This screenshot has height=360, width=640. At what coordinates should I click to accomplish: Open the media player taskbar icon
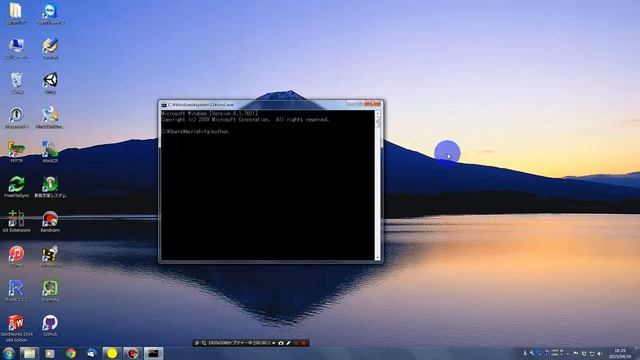(x=50, y=353)
